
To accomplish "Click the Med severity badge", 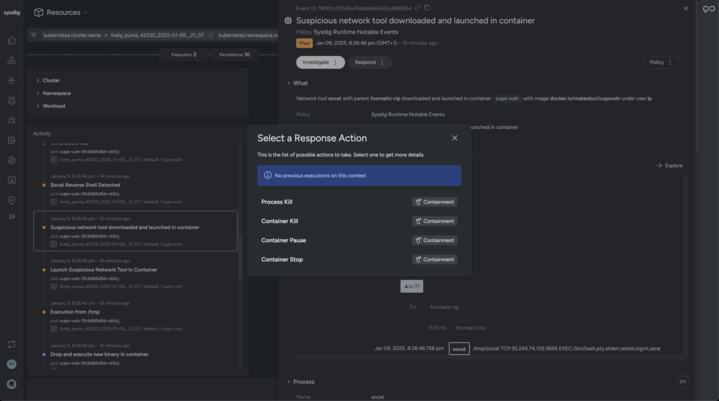I will click(x=304, y=43).
